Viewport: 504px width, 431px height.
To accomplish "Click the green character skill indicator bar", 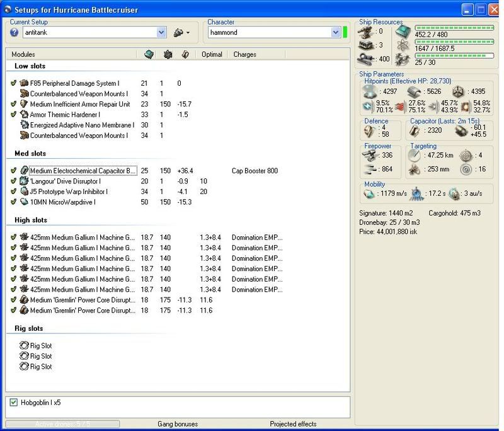I will [x=345, y=32].
